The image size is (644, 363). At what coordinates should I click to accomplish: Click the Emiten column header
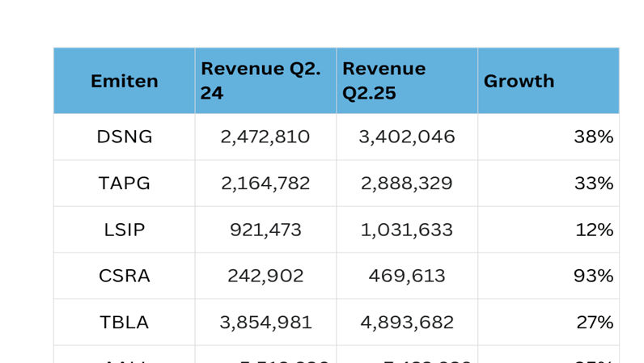pyautogui.click(x=124, y=81)
